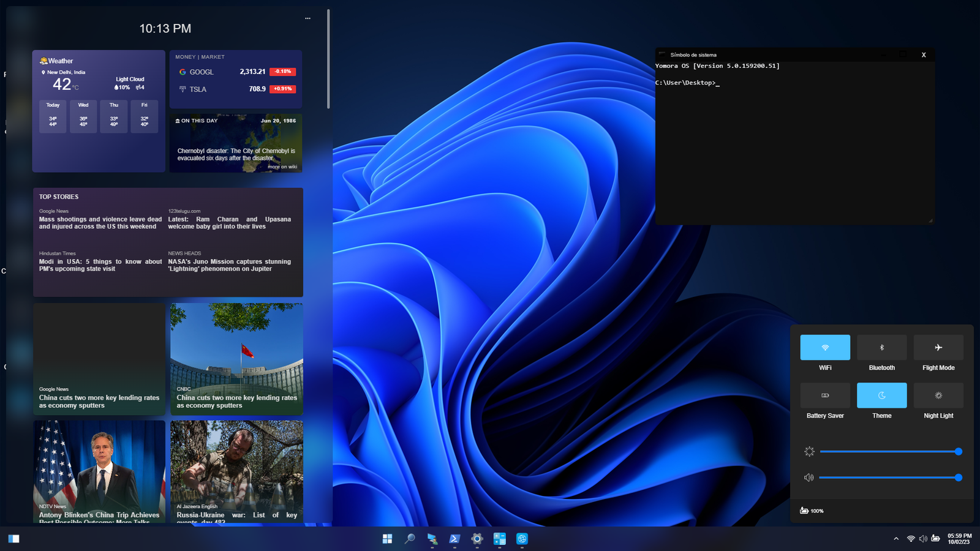
Task: Click the volume speaker icon in system tray
Action: [923, 539]
